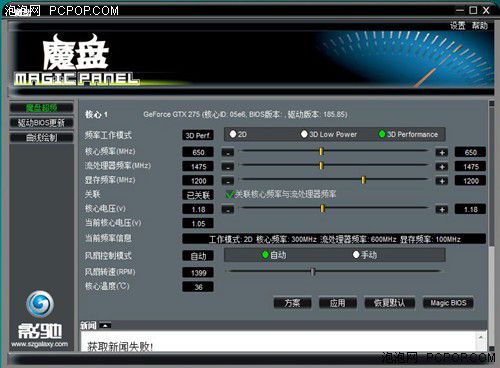Select the 2D frequency mode radio
The width and height of the screenshot is (500, 368).
click(233, 134)
